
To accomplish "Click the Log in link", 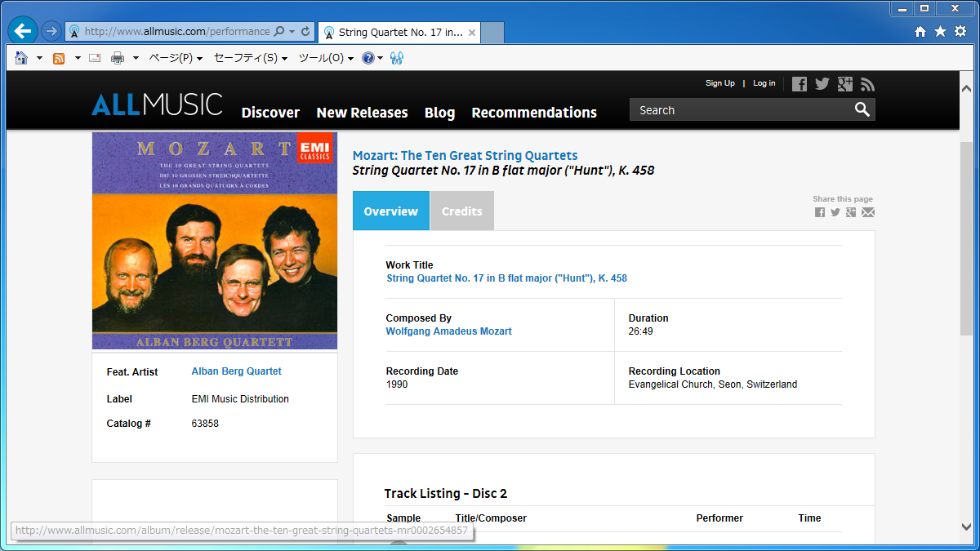I will [x=764, y=83].
